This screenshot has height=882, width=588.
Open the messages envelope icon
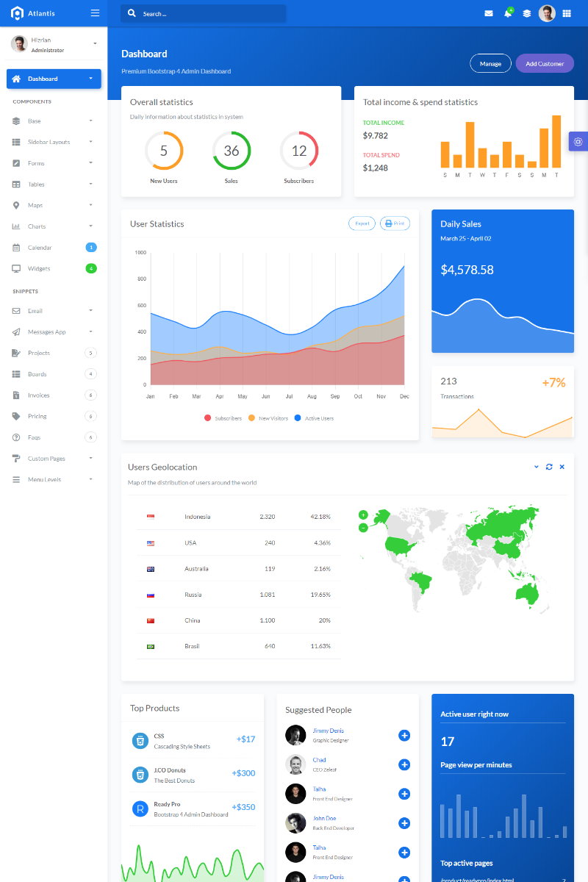coord(489,13)
